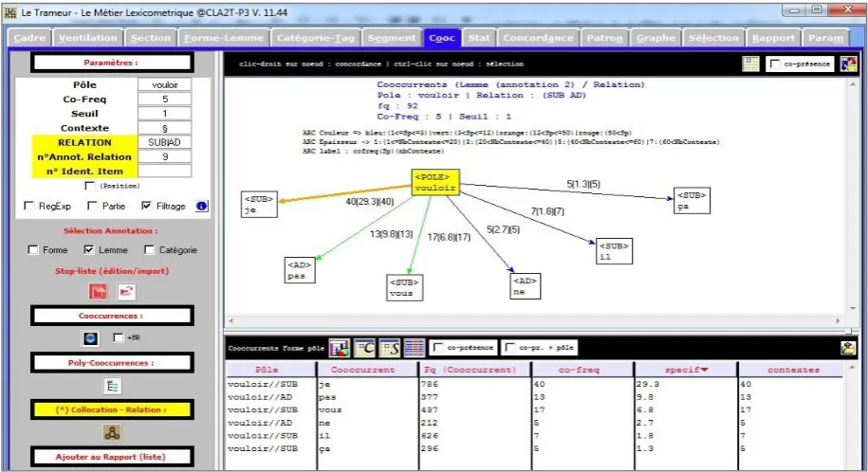Check the Catégorie annotation checkbox

click(x=150, y=250)
